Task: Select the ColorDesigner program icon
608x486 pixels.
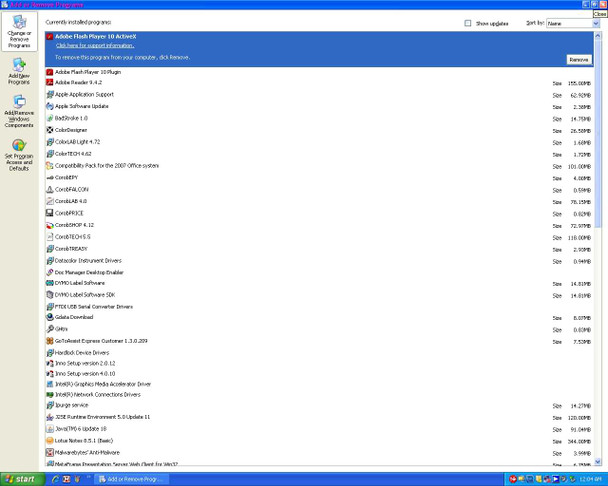Action: (50, 130)
